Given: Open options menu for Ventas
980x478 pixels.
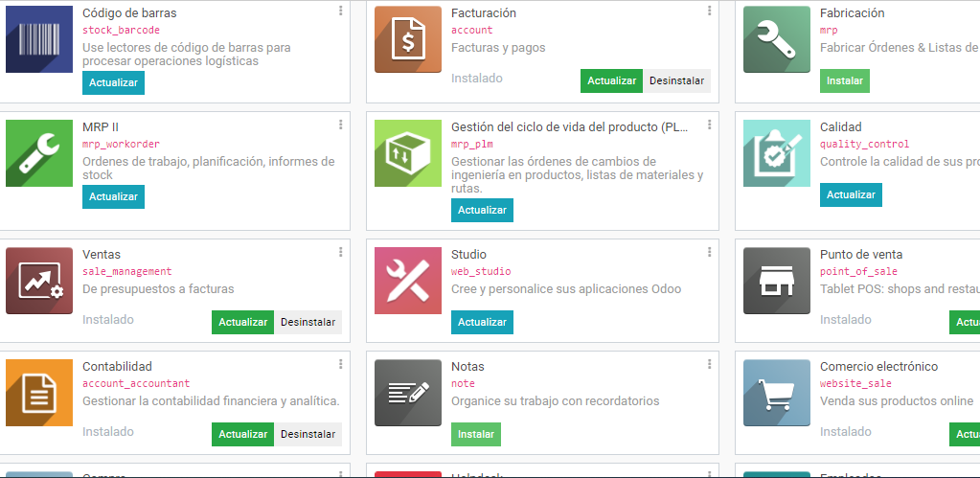Looking at the screenshot, I should click(341, 252).
